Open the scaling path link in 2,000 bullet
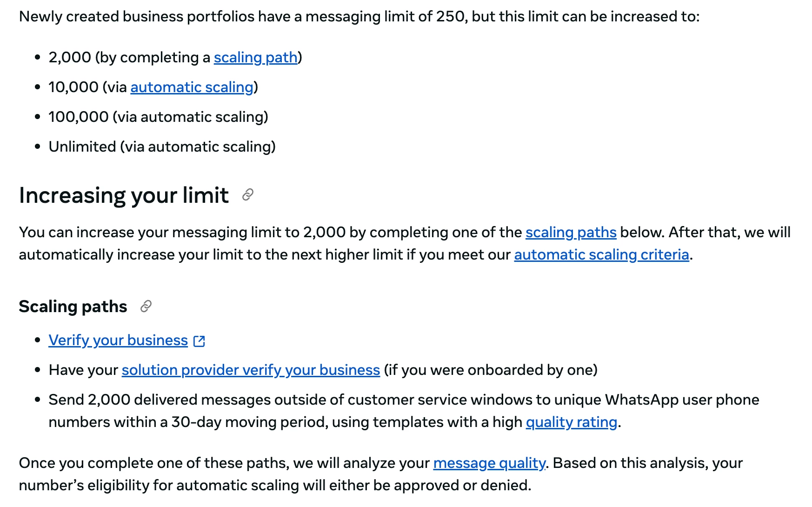Viewport: 812px width, 507px height. pyautogui.click(x=255, y=58)
